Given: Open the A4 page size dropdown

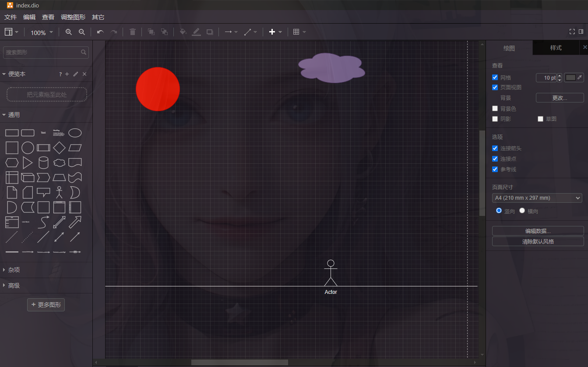Looking at the screenshot, I should (537, 198).
